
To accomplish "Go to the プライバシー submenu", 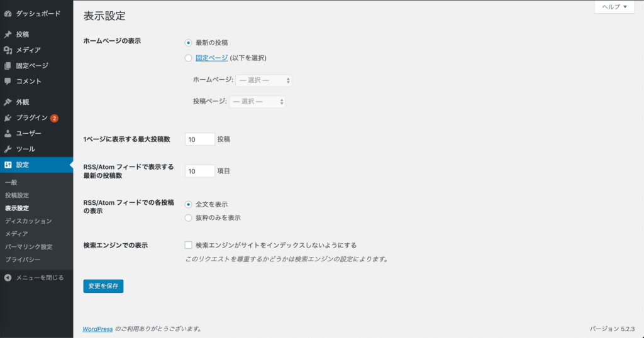I will (23, 259).
